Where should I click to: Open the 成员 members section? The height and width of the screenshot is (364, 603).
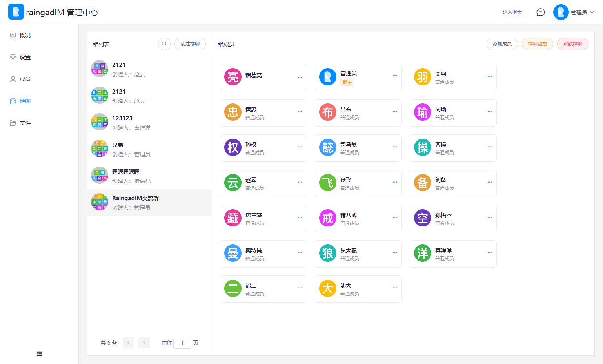pos(24,79)
